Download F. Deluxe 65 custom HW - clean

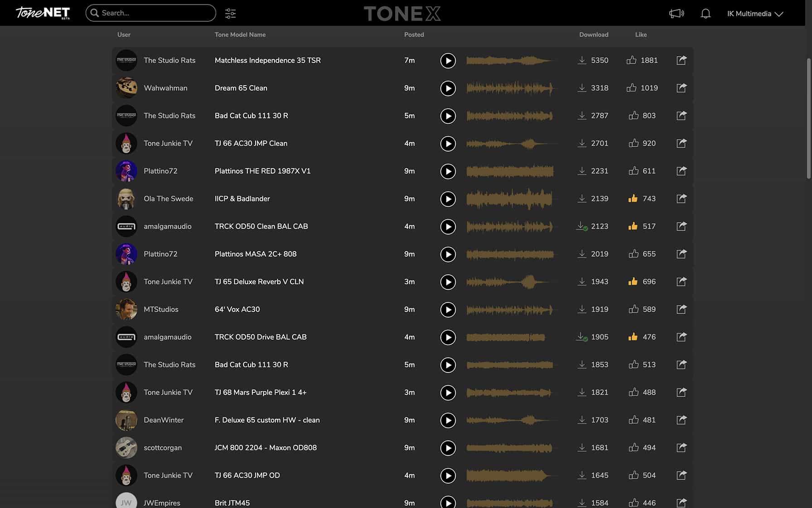(x=582, y=420)
